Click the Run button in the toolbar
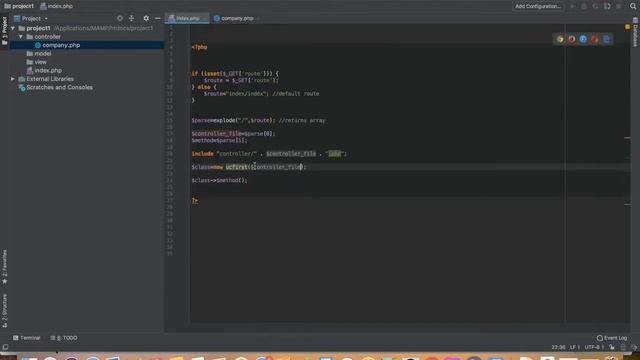 pyautogui.click(x=572, y=6)
